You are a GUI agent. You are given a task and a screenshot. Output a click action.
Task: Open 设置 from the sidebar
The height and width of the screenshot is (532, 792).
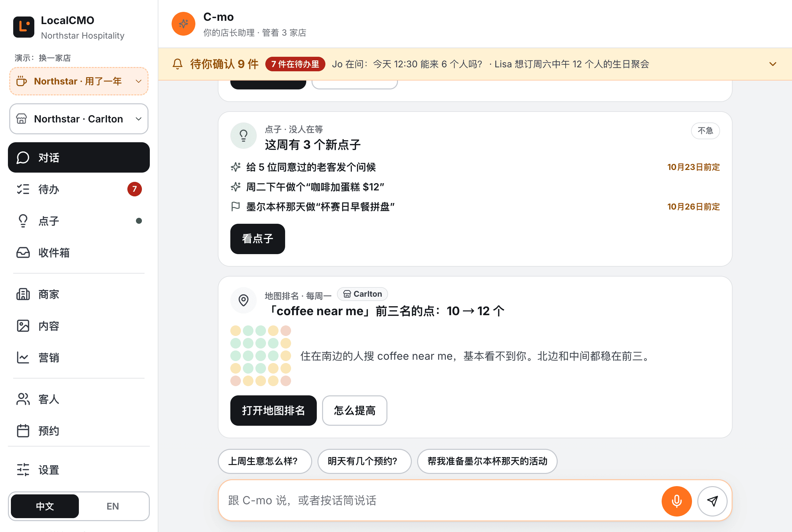pyautogui.click(x=79, y=470)
